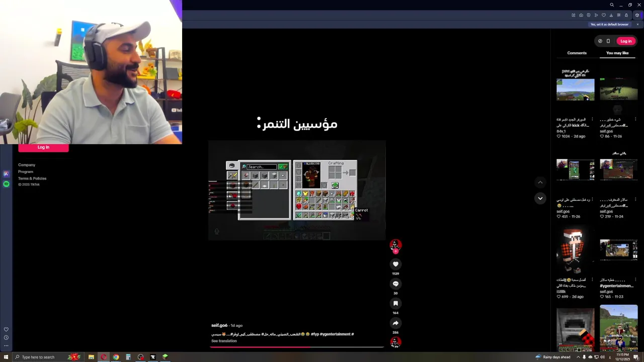This screenshot has height=362, width=644.
Task: Open more options for the 219 likes video
Action: 635,200
